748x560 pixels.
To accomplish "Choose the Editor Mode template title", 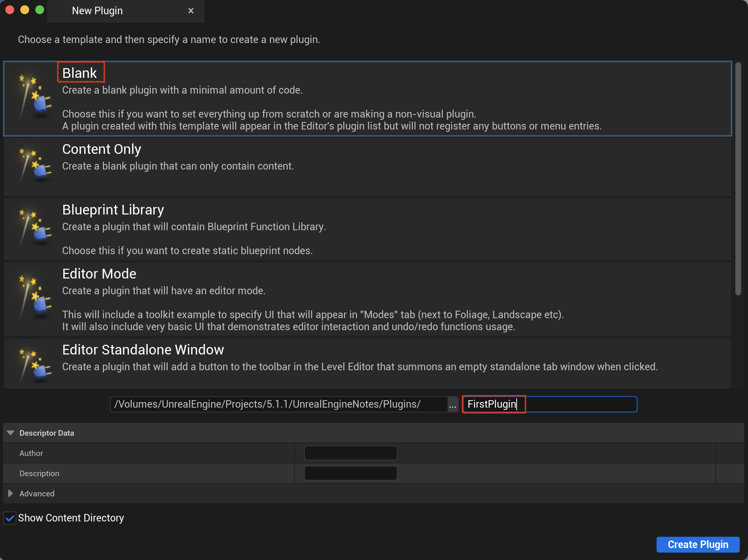I will (99, 274).
